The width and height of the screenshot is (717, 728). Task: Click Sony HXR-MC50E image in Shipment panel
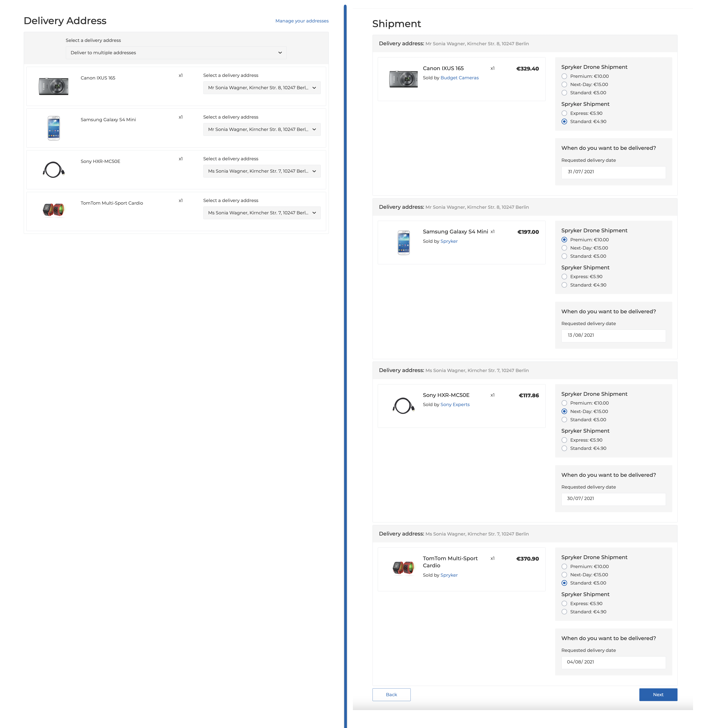[x=403, y=406]
